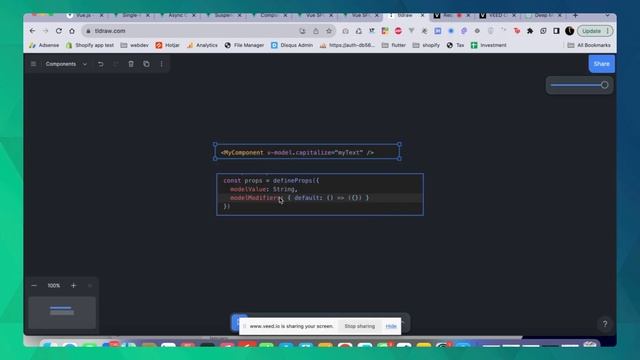
Task: Go back in browser history
Action: pyautogui.click(x=33, y=31)
